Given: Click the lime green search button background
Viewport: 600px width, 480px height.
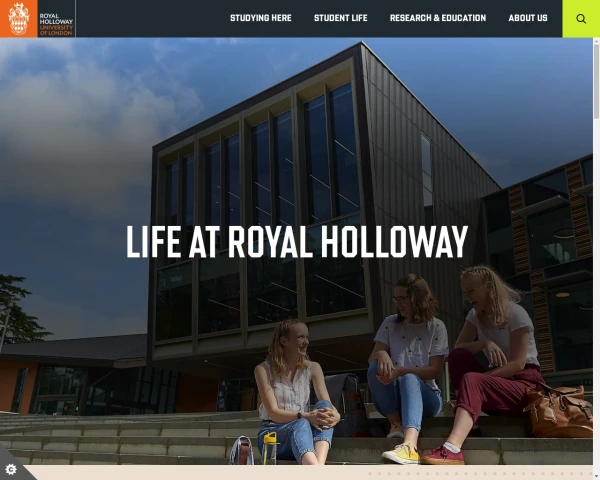Looking at the screenshot, I should [581, 19].
